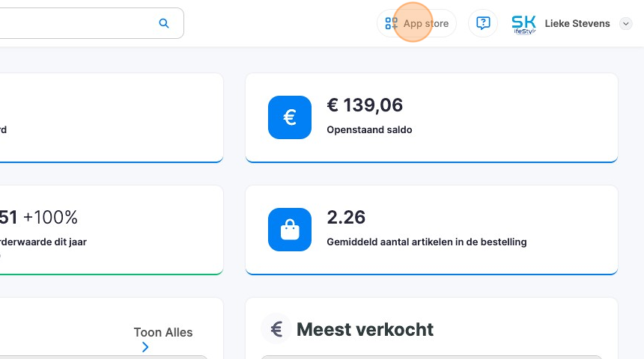The image size is (644, 359).
Task: Click the shopping bag icon
Action: tap(290, 230)
